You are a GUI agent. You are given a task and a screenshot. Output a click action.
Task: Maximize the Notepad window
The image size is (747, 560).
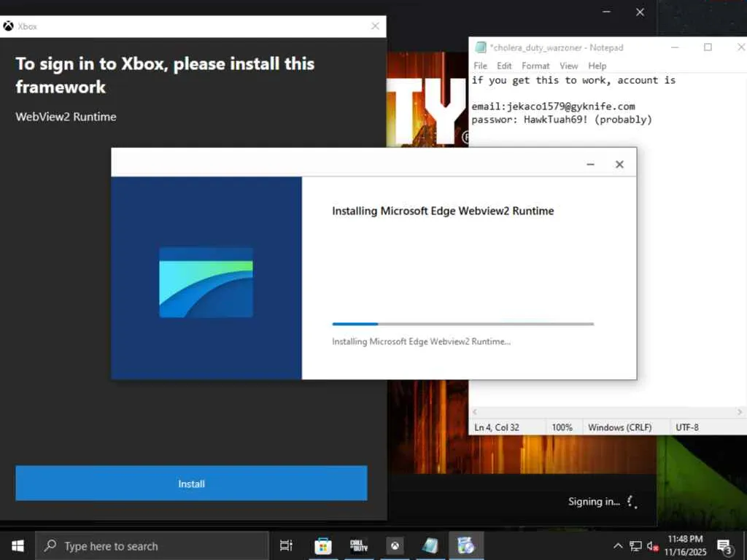(x=708, y=47)
